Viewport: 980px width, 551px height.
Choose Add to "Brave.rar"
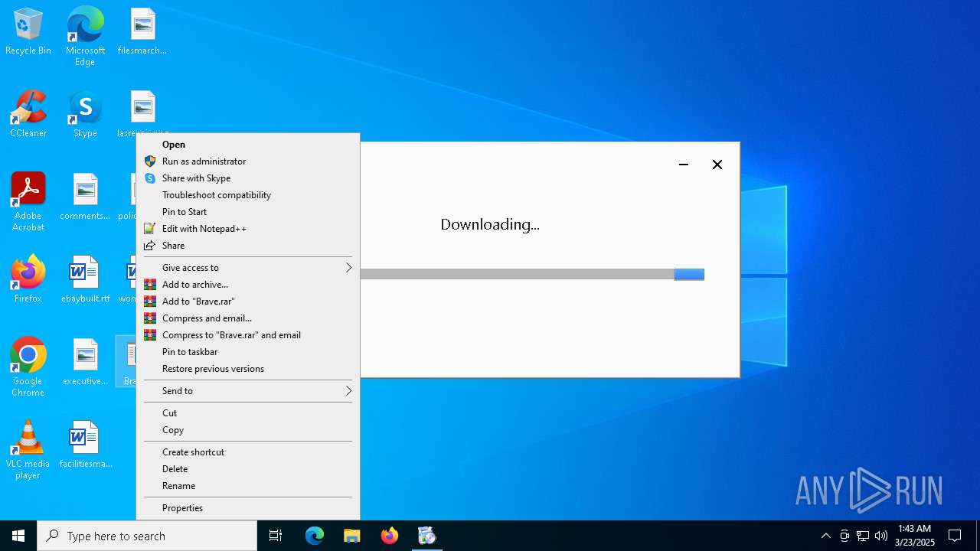[248, 302]
